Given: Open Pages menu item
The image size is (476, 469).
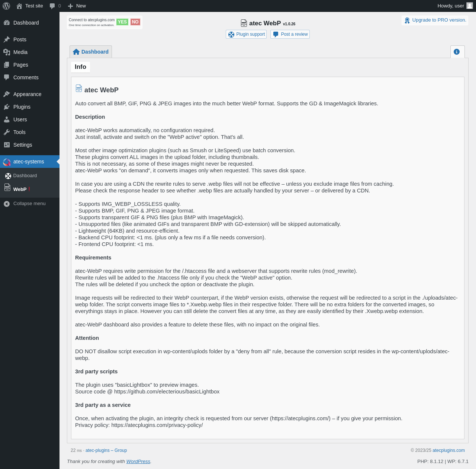Looking at the screenshot, I should 30,65.
